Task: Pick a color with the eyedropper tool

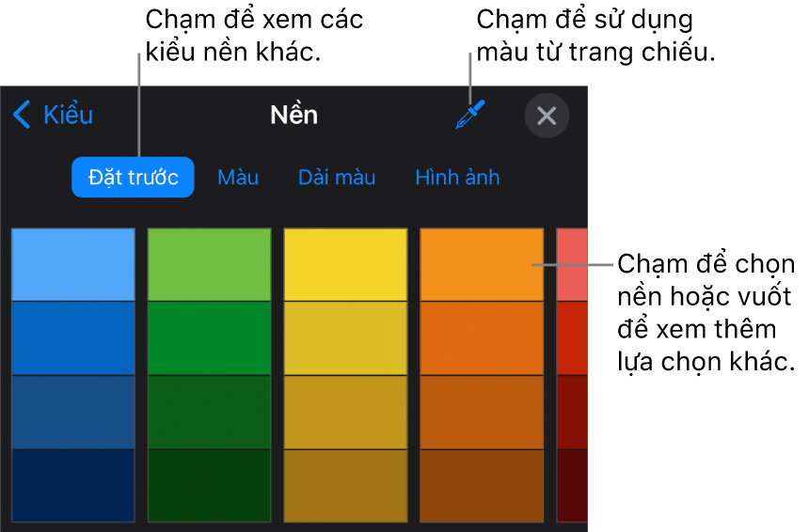Action: tap(468, 116)
